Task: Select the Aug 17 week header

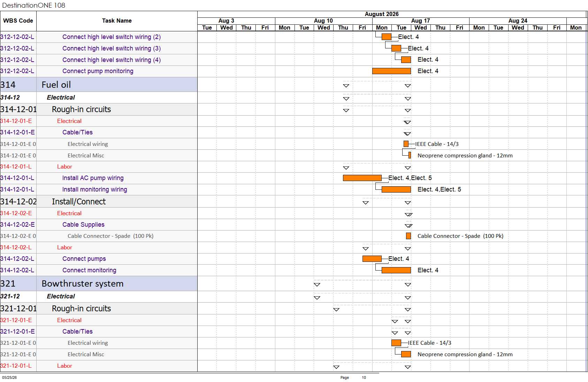Action: point(421,21)
